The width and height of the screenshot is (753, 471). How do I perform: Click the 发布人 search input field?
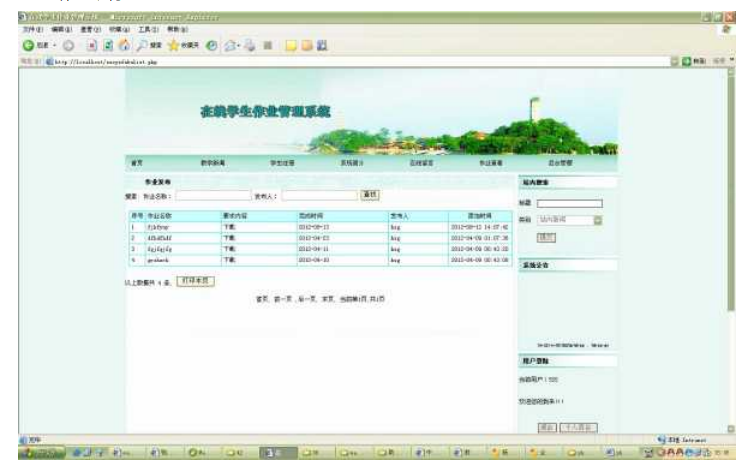coord(320,195)
